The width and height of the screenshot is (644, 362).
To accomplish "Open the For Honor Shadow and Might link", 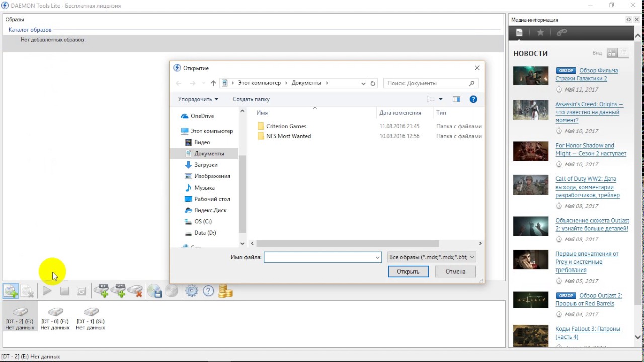I will [591, 149].
